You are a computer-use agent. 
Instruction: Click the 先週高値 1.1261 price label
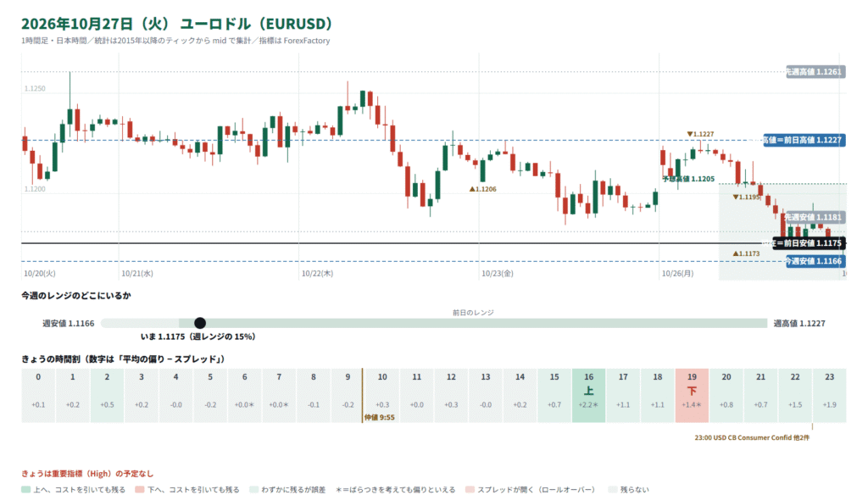815,71
